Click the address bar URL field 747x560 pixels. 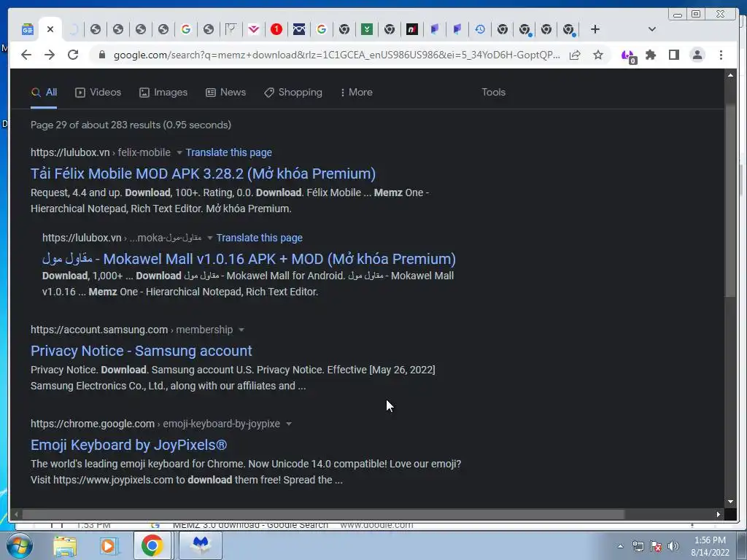tap(336, 55)
